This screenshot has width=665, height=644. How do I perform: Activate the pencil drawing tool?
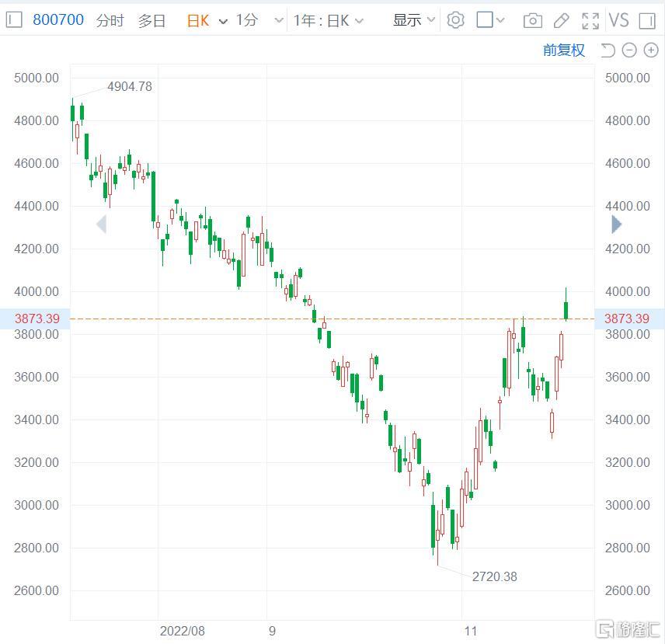pyautogui.click(x=561, y=20)
